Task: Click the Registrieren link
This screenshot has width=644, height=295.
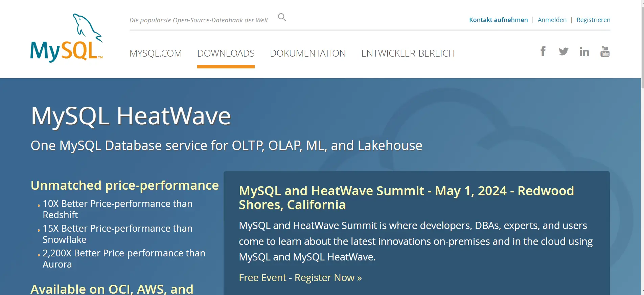Action: click(x=593, y=20)
